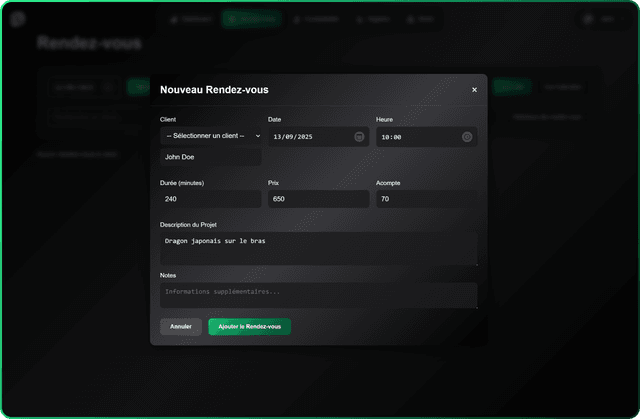640x419 pixels.
Task: Focus the Acompte field showing 70
Action: tap(426, 199)
